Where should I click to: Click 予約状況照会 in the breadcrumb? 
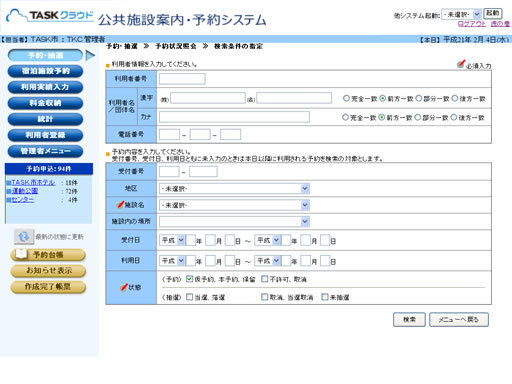click(176, 46)
